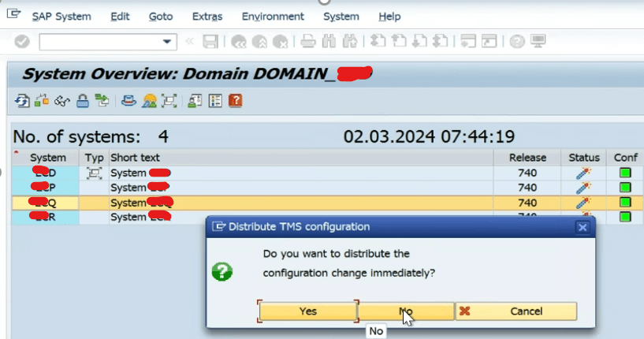Click the green arrows transfer icon

[102, 101]
